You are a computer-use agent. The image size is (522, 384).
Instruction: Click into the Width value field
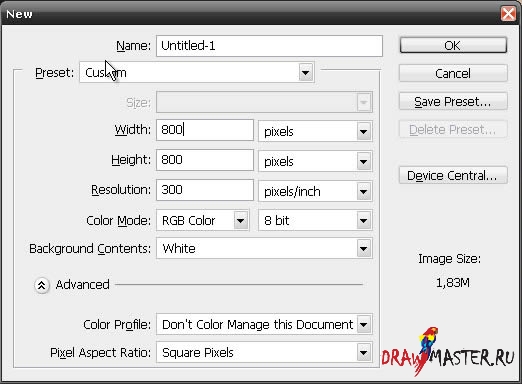point(205,130)
